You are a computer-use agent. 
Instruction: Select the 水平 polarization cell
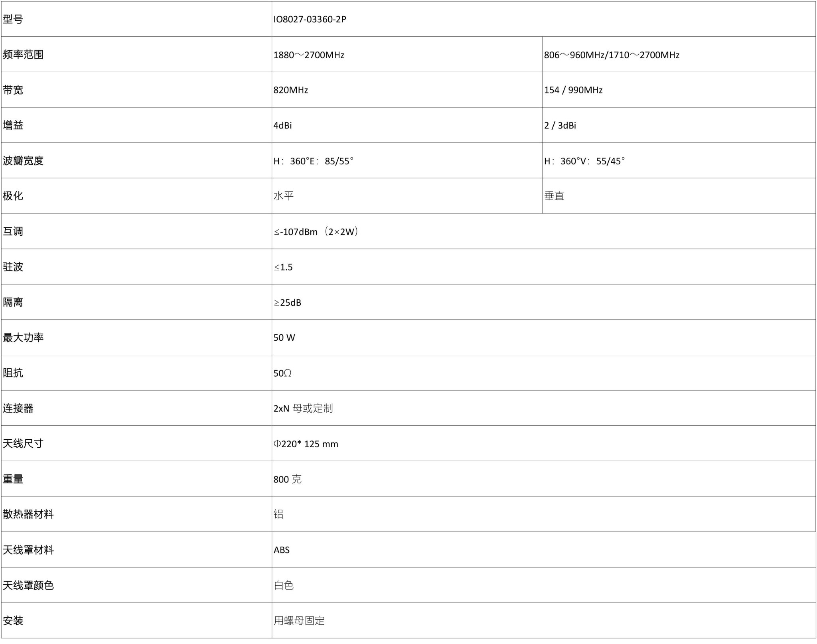click(x=284, y=196)
